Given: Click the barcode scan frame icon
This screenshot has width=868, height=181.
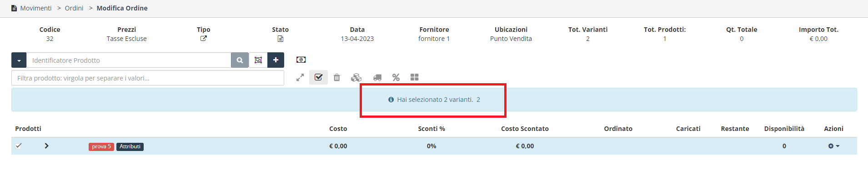Looking at the screenshot, I should click(x=258, y=60).
